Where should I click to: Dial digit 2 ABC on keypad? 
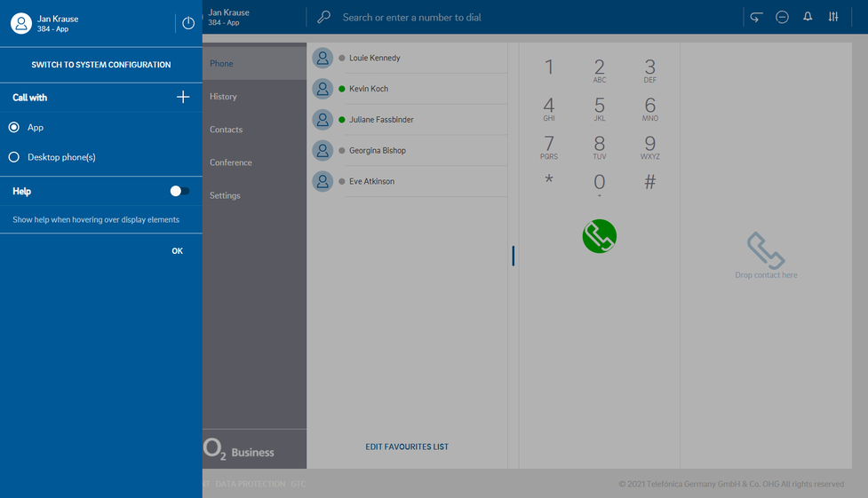point(600,70)
